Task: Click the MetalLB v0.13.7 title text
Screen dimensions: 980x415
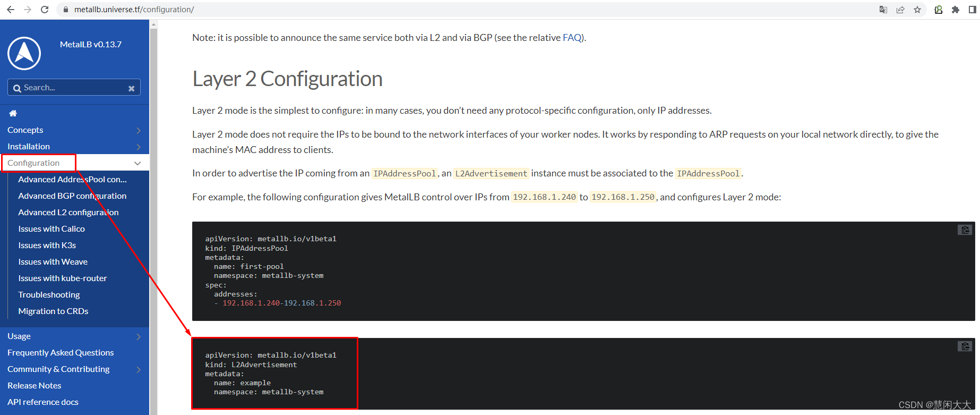Action: 91,45
